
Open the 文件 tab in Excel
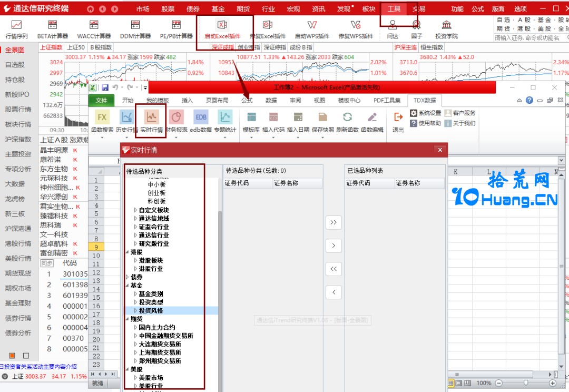(101, 100)
